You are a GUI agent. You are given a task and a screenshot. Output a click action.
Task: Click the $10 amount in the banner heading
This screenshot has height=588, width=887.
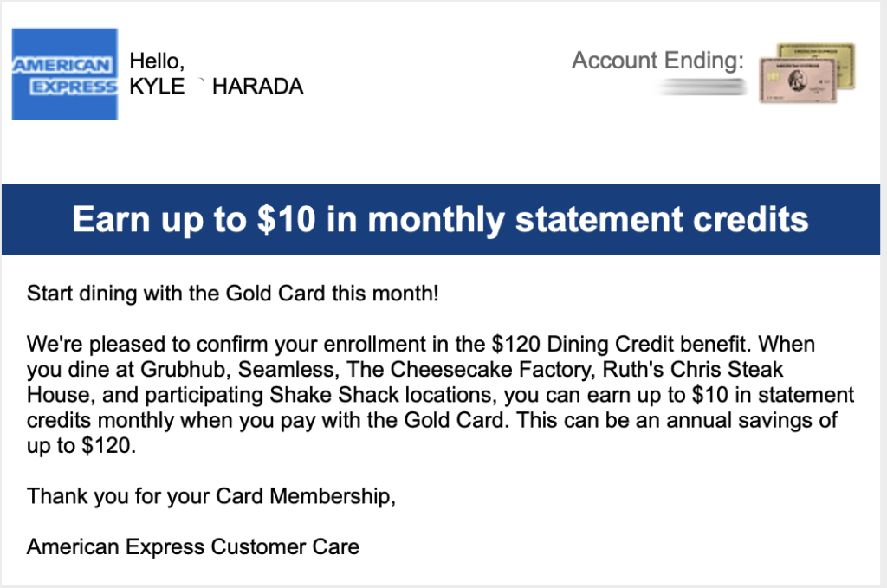[286, 219]
